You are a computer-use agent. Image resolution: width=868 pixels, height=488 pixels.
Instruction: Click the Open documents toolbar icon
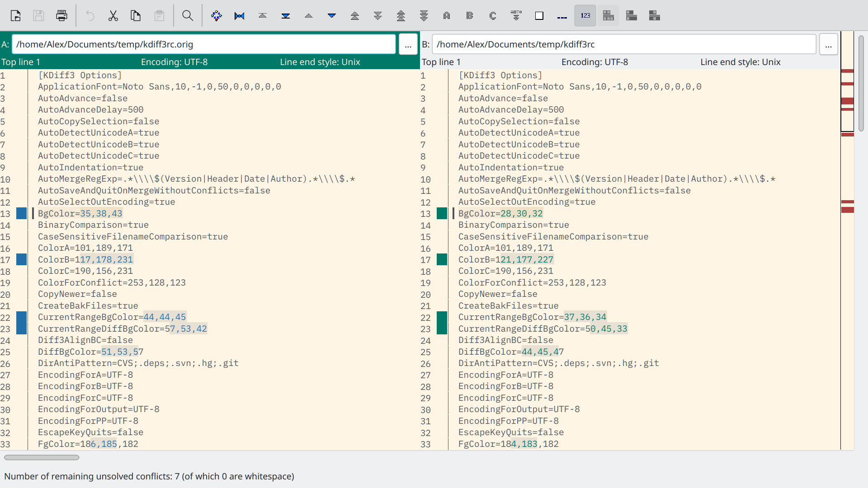16,16
